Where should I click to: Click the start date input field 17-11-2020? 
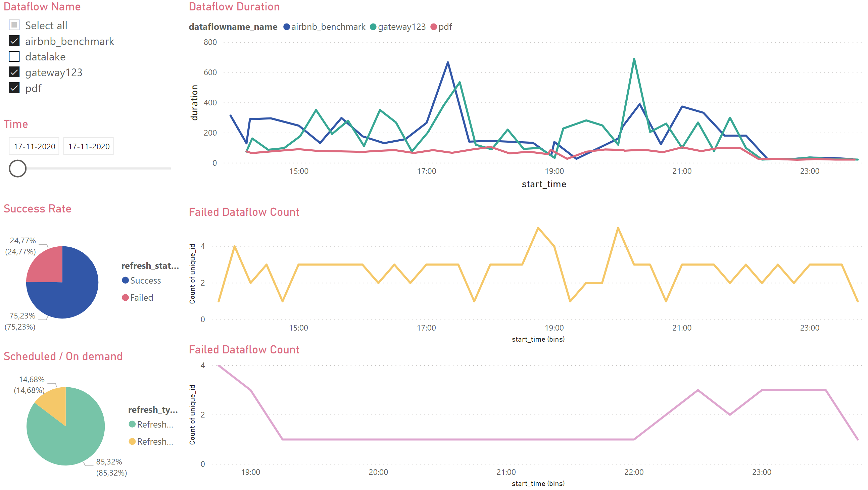(33, 146)
